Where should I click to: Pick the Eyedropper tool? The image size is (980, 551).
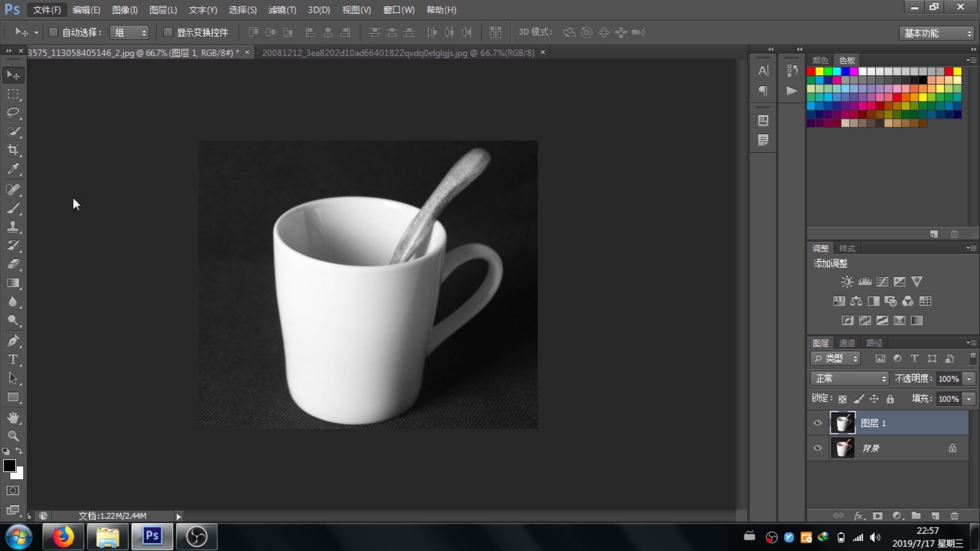point(13,169)
